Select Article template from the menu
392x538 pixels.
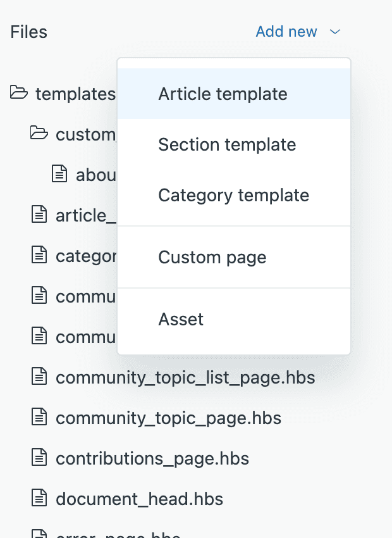pyautogui.click(x=222, y=94)
